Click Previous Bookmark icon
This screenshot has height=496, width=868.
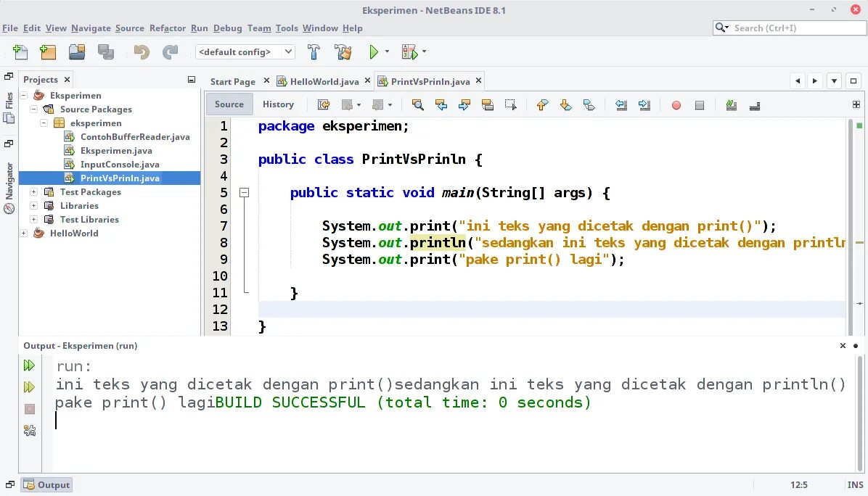click(543, 104)
